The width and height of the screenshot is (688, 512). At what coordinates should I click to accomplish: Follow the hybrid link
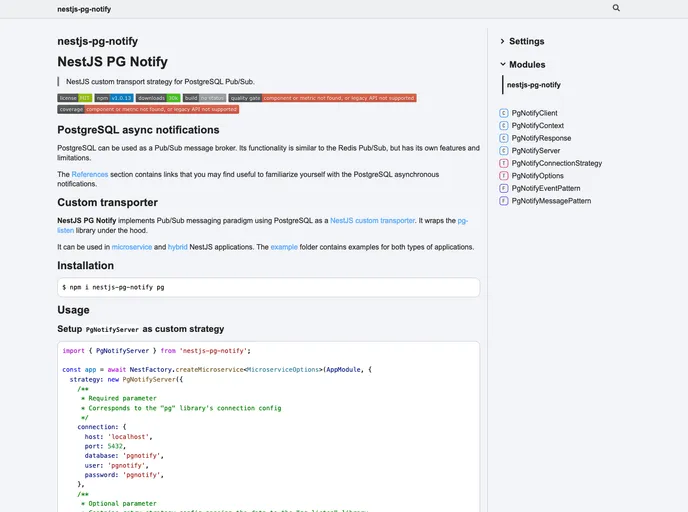coord(178,247)
